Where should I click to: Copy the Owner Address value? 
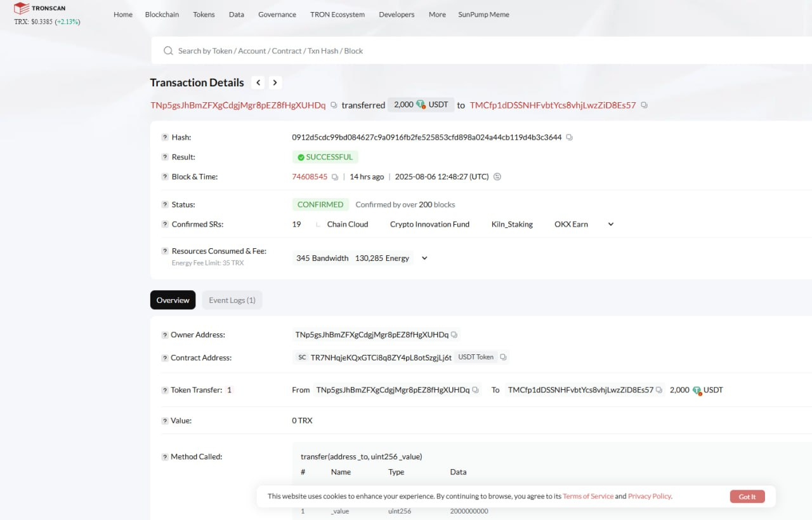click(x=454, y=335)
